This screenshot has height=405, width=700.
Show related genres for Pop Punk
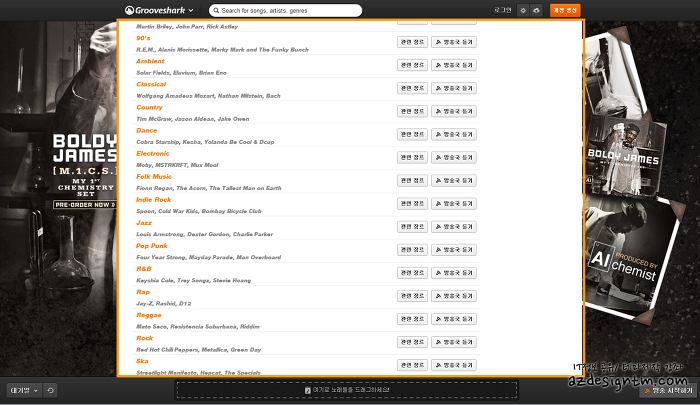pyautogui.click(x=412, y=250)
